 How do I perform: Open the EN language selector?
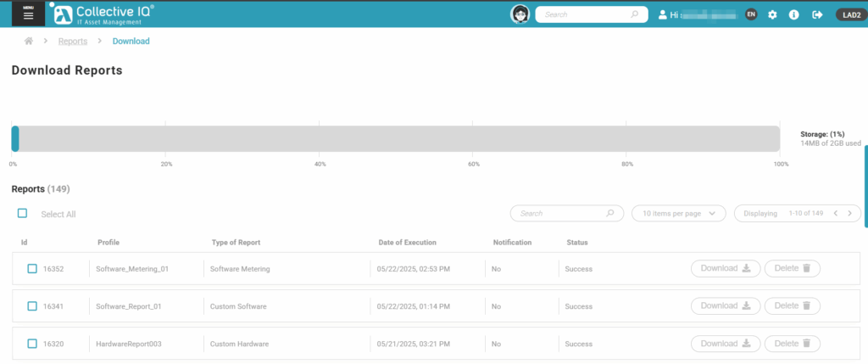pyautogui.click(x=751, y=14)
